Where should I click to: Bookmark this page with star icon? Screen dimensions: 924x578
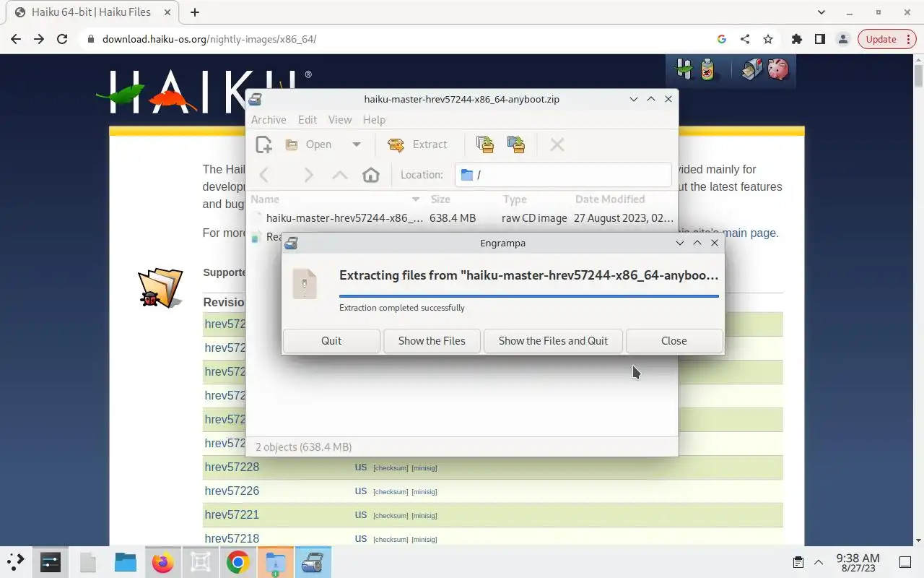[x=768, y=39]
